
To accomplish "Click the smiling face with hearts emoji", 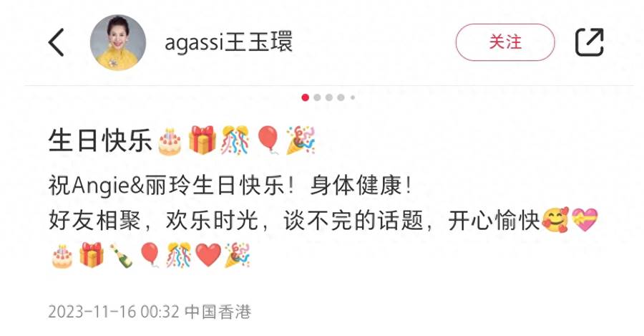I will click(x=555, y=221).
